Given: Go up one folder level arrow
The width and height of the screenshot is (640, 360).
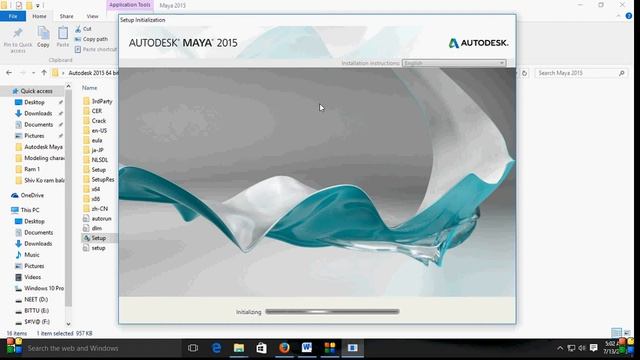Looking at the screenshot, I should coord(44,73).
